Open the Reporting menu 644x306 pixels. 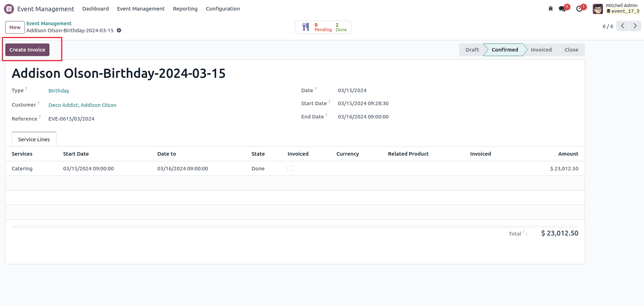(185, 9)
